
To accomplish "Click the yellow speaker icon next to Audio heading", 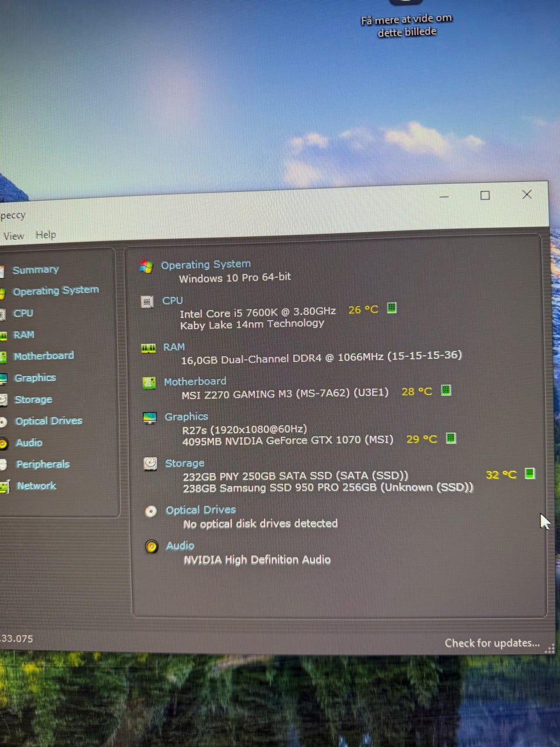I will coord(152,547).
